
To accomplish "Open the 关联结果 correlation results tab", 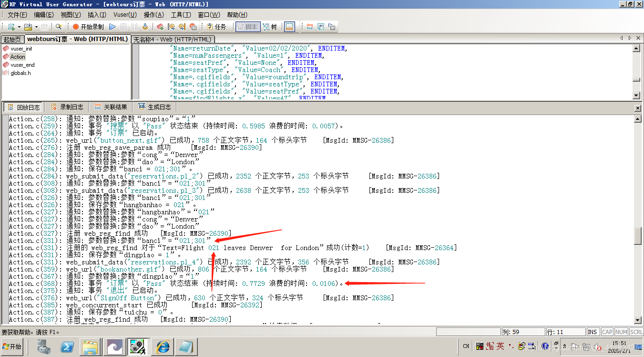I will point(111,107).
